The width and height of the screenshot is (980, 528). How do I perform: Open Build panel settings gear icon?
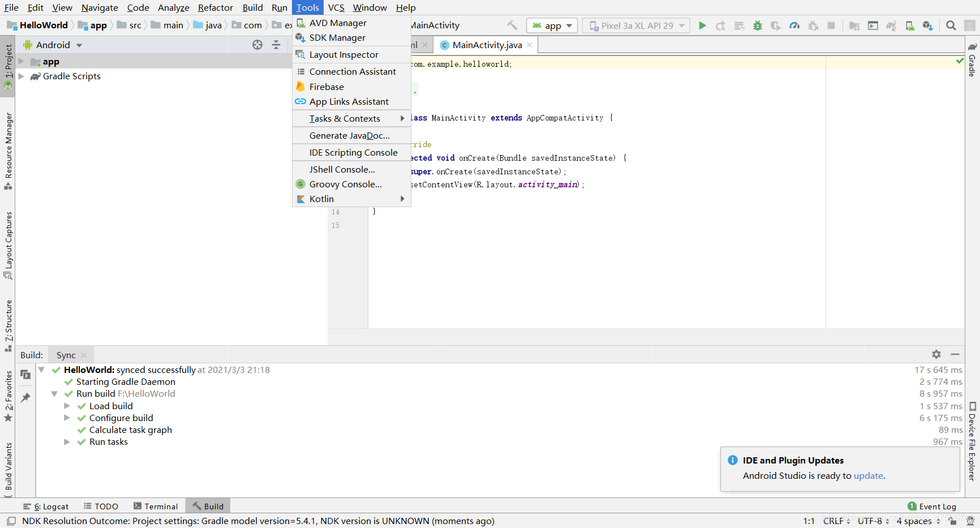coord(936,354)
